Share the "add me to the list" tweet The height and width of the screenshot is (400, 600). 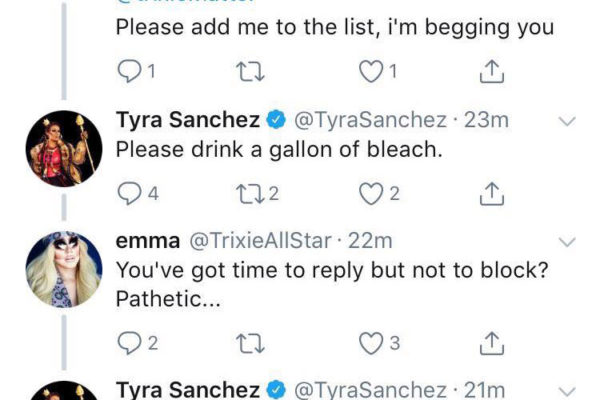click(491, 71)
